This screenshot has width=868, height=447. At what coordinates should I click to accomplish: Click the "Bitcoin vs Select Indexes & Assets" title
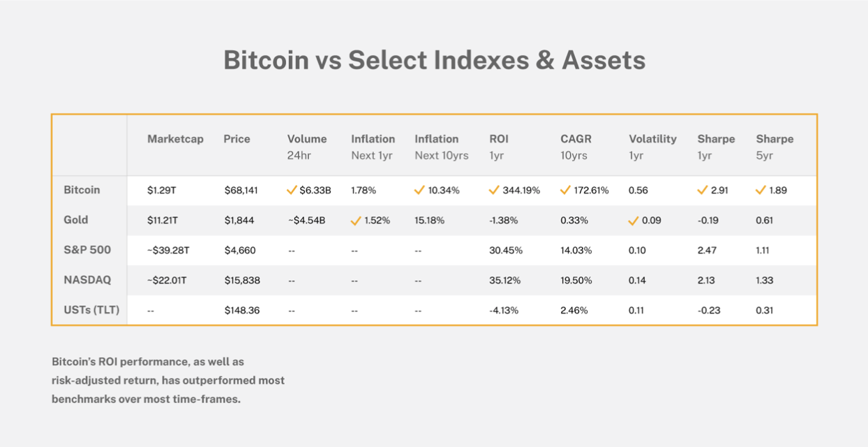point(434,60)
